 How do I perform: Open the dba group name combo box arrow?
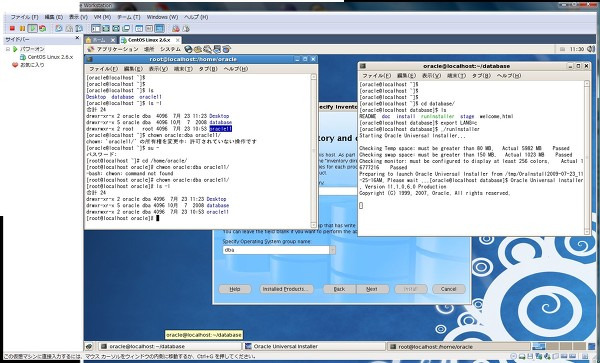tap(333, 250)
